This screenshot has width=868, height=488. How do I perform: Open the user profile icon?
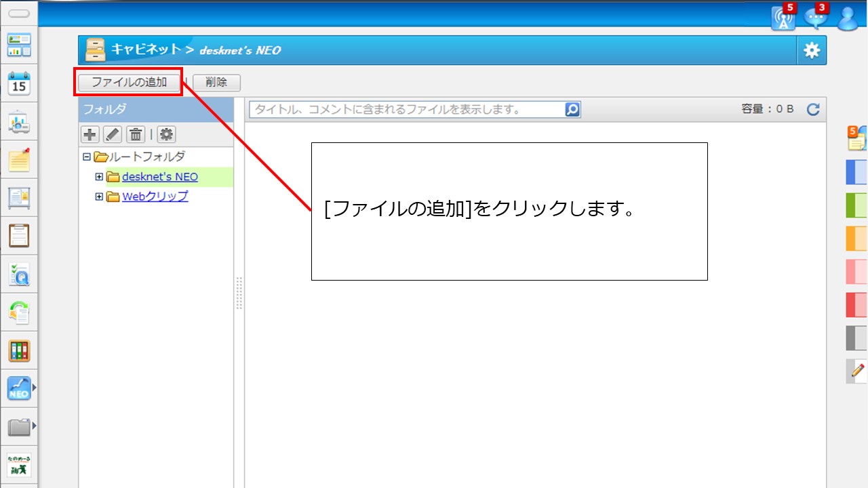[x=848, y=19]
